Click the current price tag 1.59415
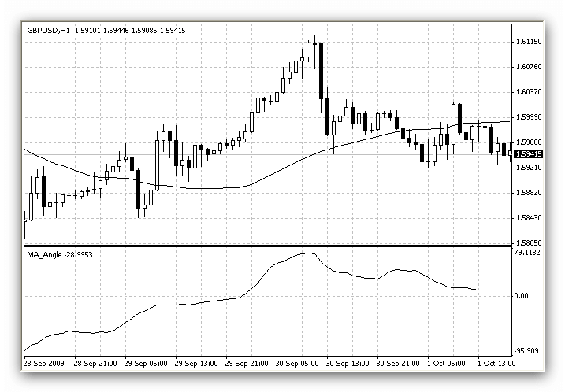The image size is (565, 392). [x=529, y=154]
